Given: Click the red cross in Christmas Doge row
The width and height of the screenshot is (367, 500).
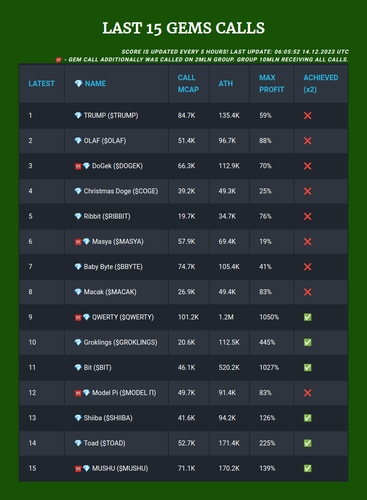Looking at the screenshot, I should pos(307,191).
